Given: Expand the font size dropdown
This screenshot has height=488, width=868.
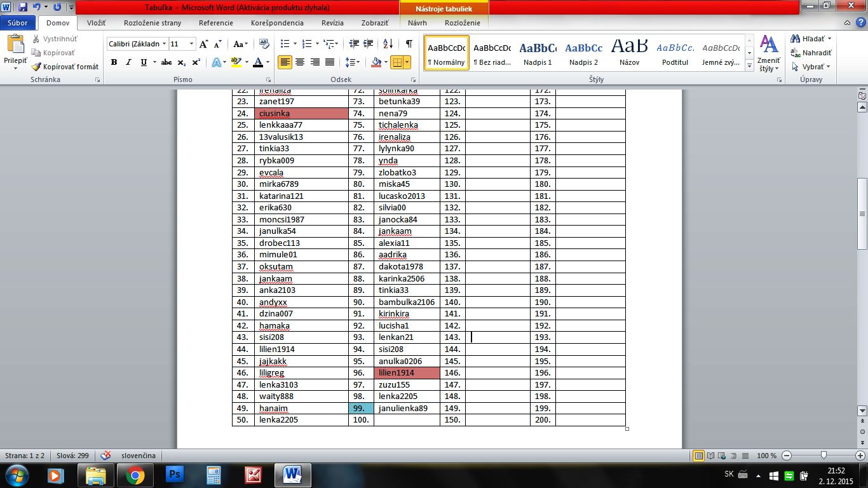Looking at the screenshot, I should coord(192,44).
